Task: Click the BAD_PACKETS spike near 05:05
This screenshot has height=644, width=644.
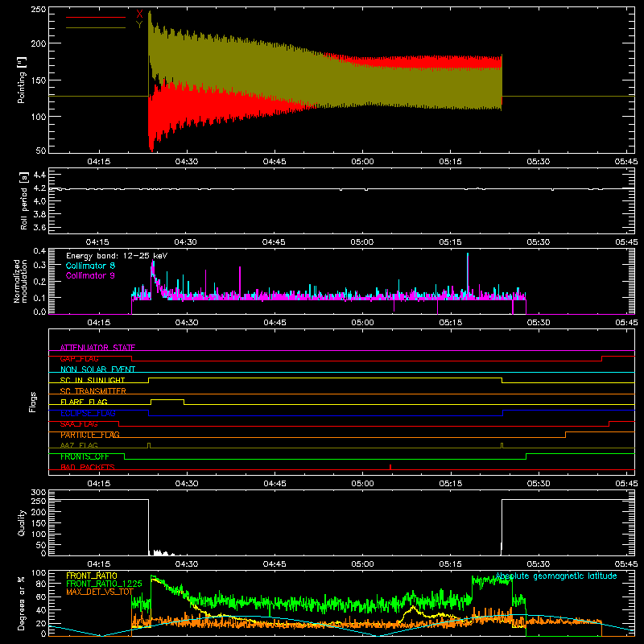Action: [x=390, y=467]
